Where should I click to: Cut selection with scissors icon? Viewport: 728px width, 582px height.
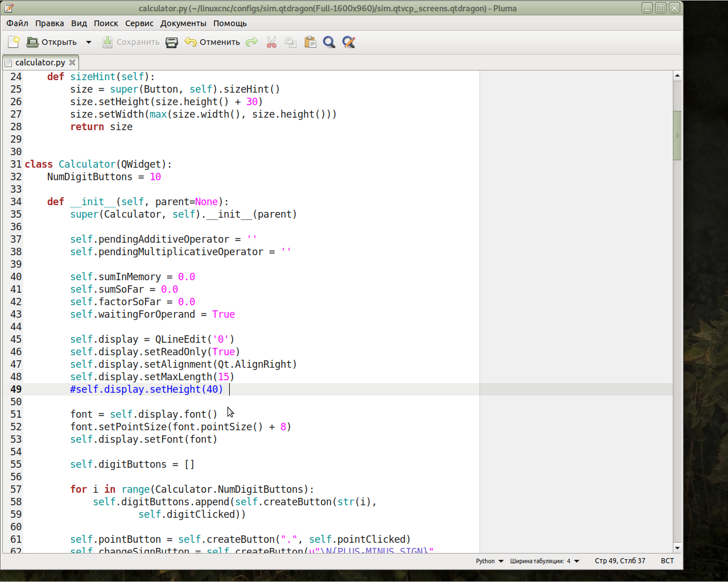click(x=271, y=42)
